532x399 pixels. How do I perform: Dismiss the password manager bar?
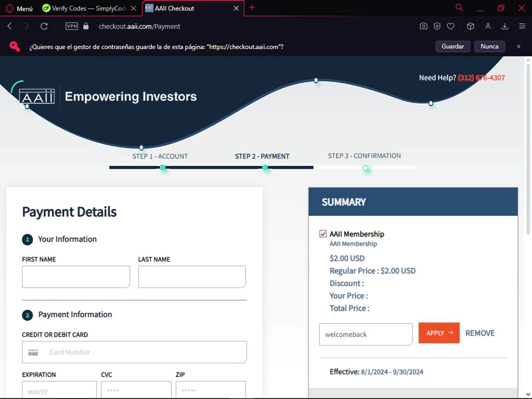519,46
